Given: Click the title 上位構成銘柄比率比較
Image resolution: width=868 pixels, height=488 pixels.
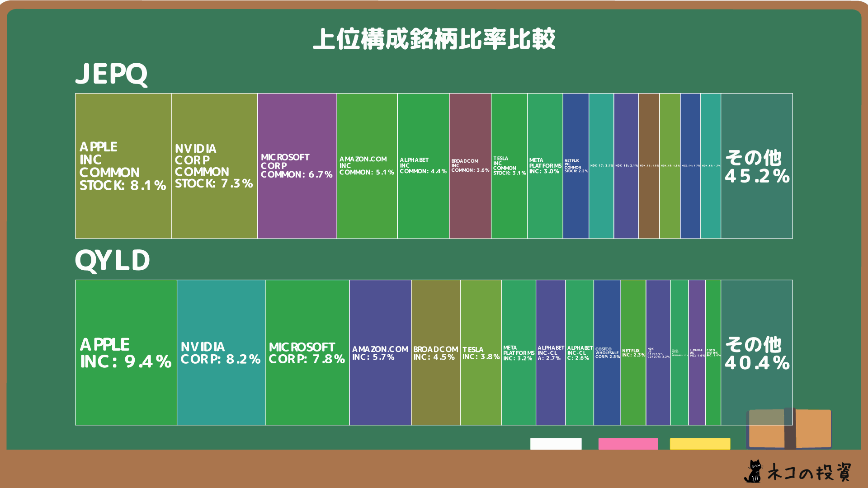Looking at the screenshot, I should 434,39.
